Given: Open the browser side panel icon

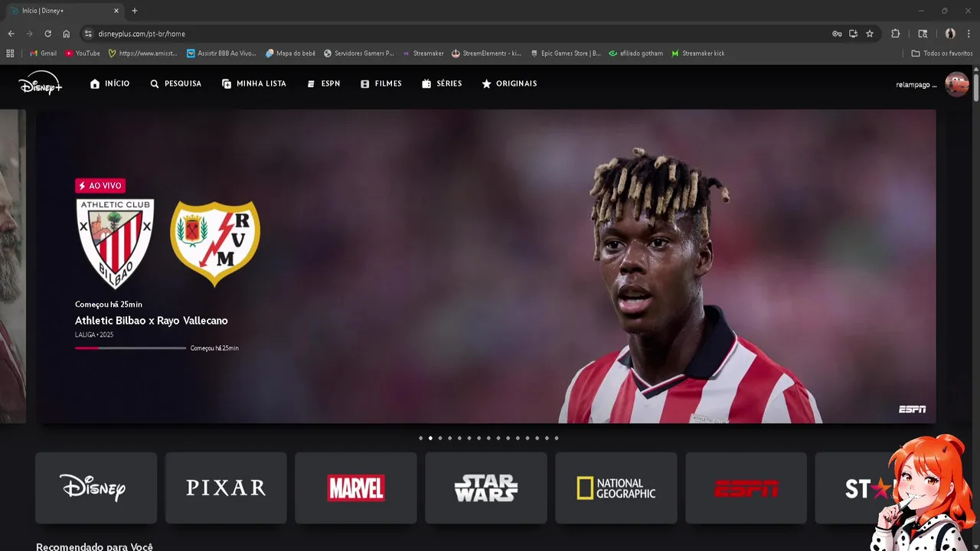Looking at the screenshot, I should pyautogui.click(x=923, y=34).
